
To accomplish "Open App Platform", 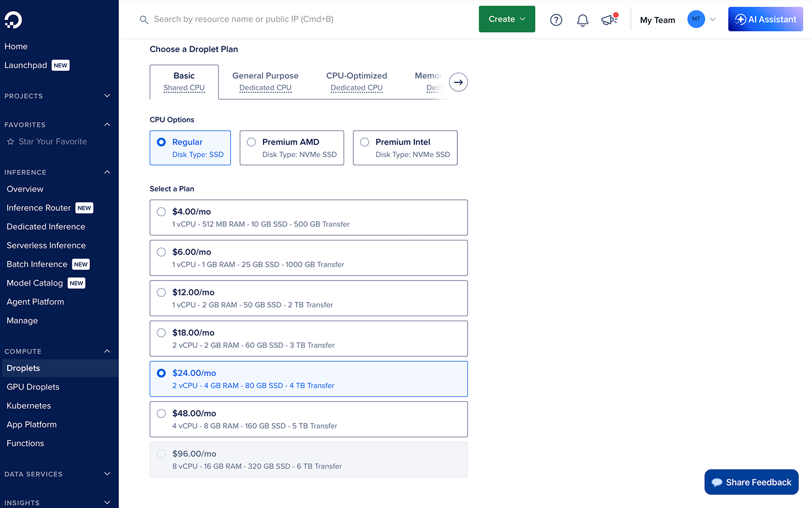I will pyautogui.click(x=31, y=425).
